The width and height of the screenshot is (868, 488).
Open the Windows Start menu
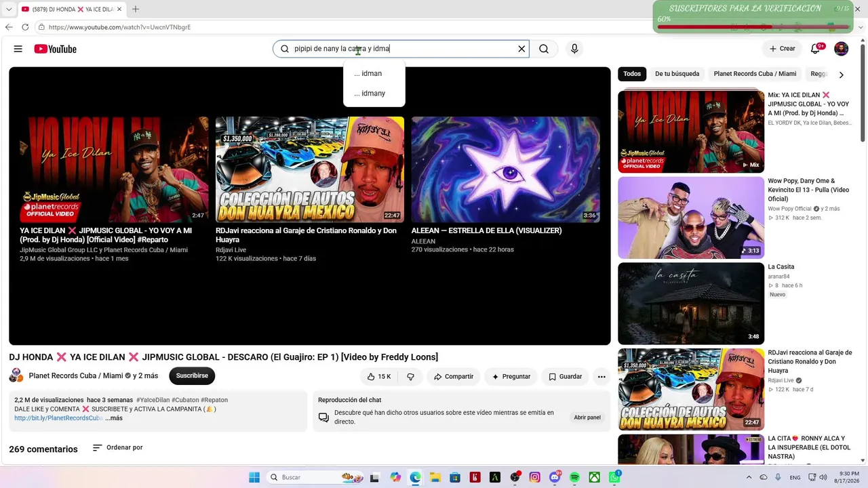click(254, 477)
